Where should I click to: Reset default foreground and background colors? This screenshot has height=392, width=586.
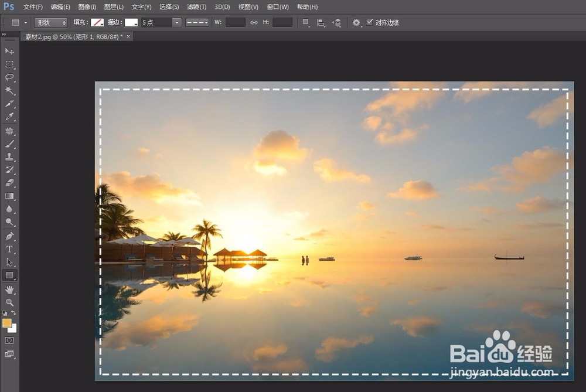pos(5,313)
